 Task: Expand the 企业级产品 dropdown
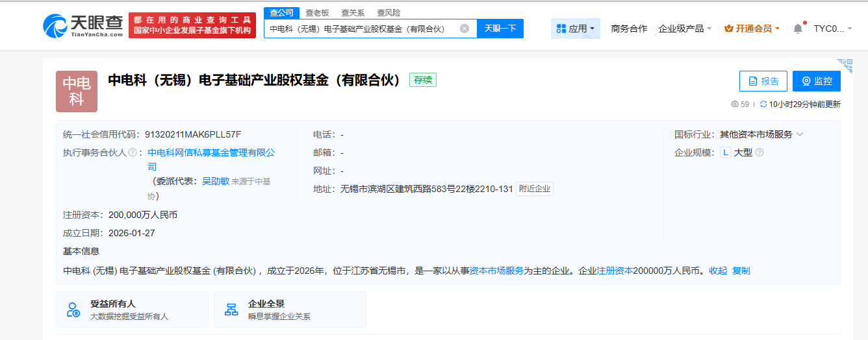pyautogui.click(x=685, y=29)
